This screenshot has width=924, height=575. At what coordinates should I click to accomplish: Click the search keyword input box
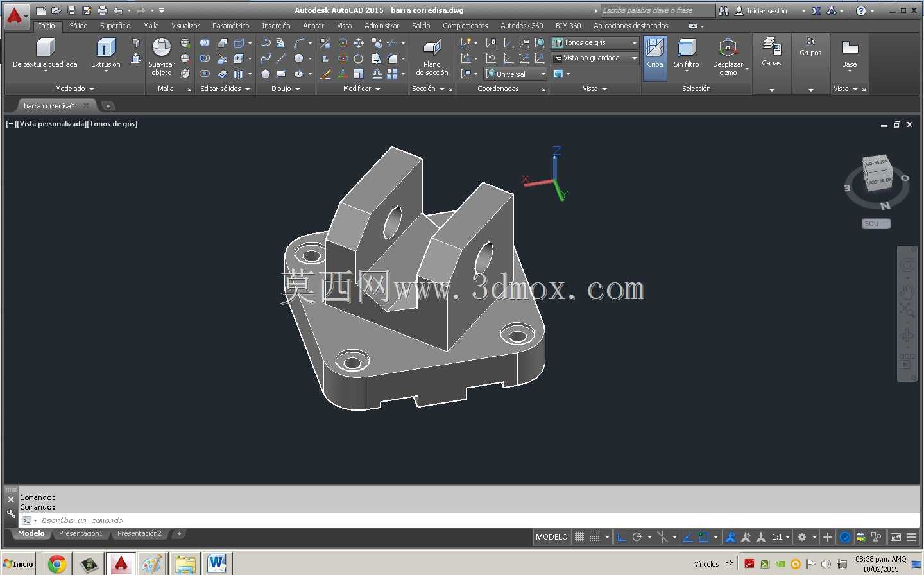658,10
